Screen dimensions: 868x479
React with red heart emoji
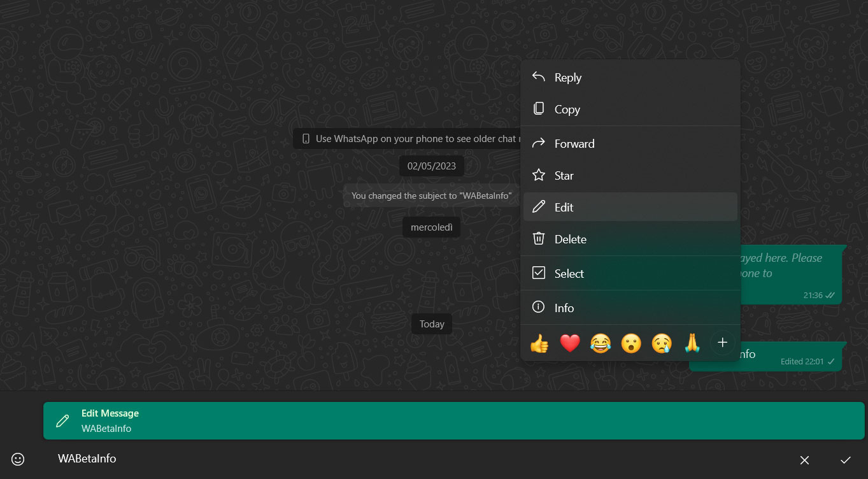click(x=570, y=344)
